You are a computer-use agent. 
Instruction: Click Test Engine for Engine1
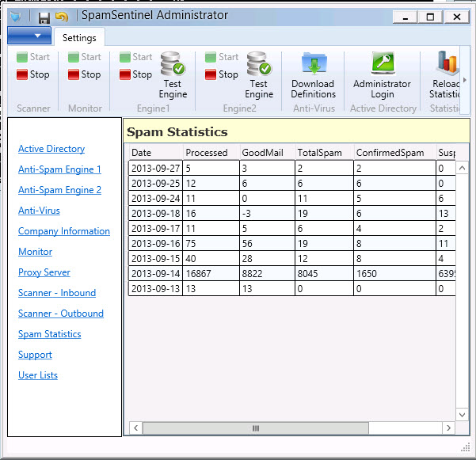pos(173,75)
